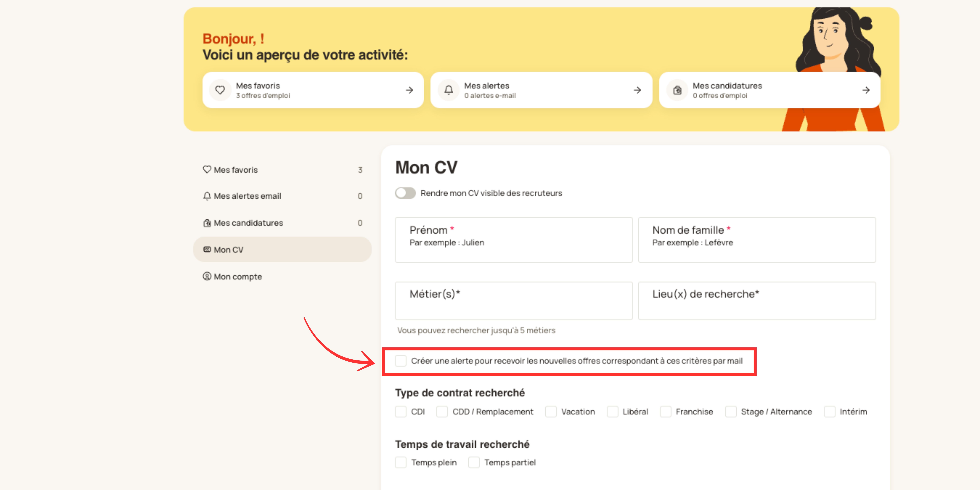The width and height of the screenshot is (980, 490).
Task: Check the Franchise contract checkbox
Action: (x=665, y=412)
